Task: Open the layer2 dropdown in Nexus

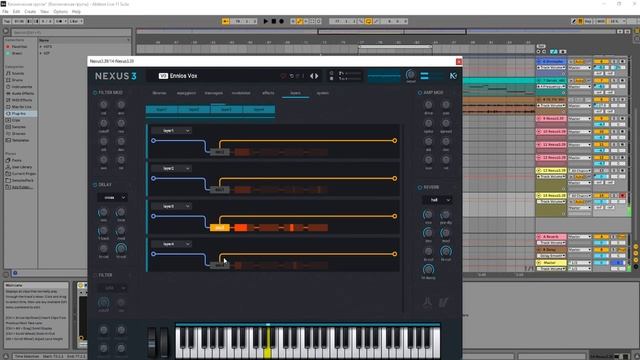Action: [x=171, y=168]
